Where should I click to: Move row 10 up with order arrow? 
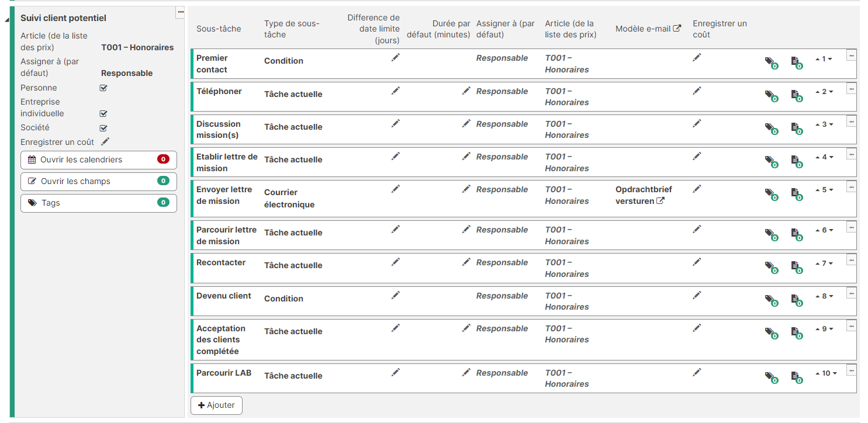coord(818,373)
